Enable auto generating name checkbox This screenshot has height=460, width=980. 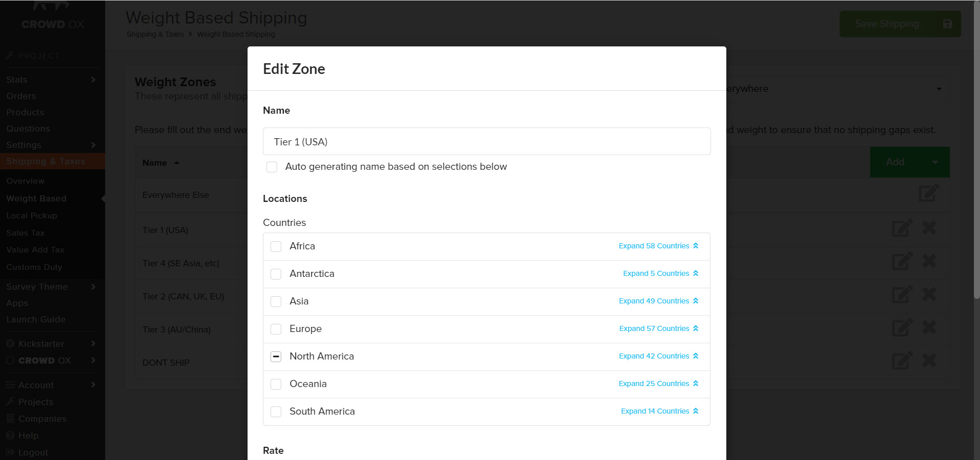click(x=272, y=167)
